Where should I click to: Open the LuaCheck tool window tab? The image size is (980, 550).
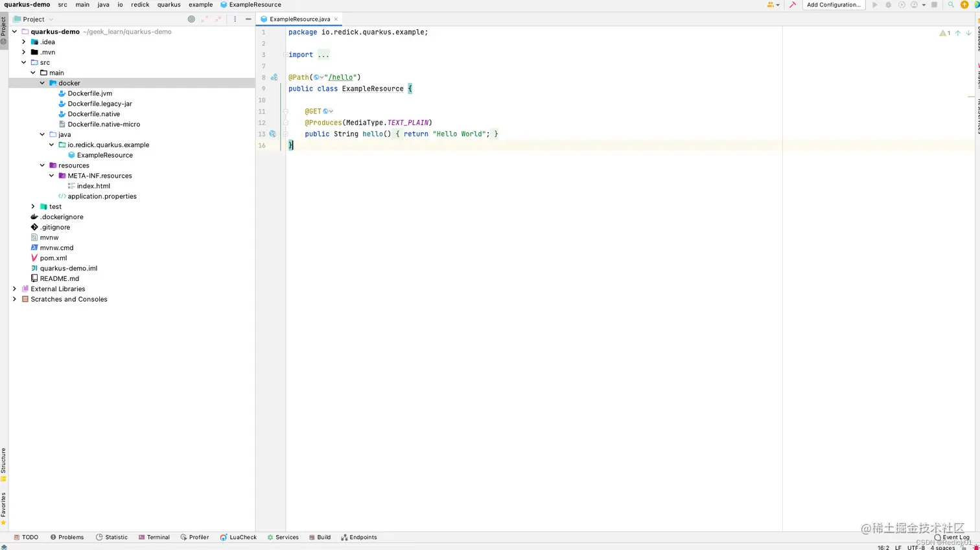click(238, 537)
